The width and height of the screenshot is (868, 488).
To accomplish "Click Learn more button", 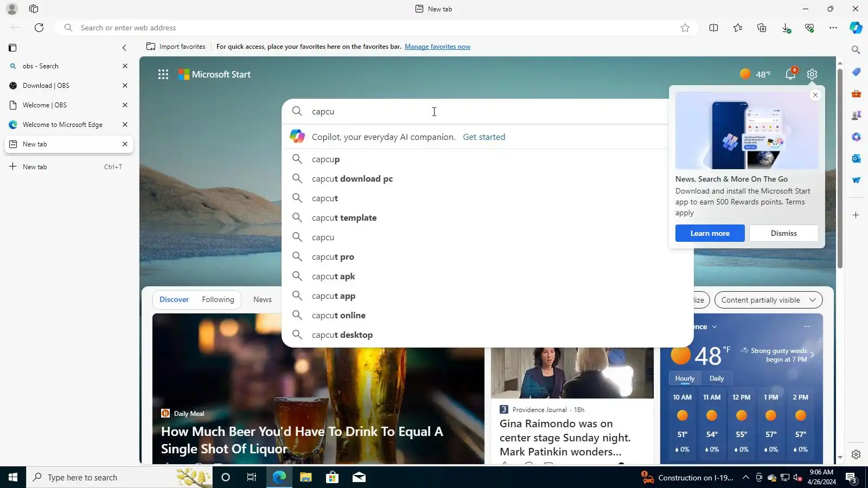I will pyautogui.click(x=710, y=234).
